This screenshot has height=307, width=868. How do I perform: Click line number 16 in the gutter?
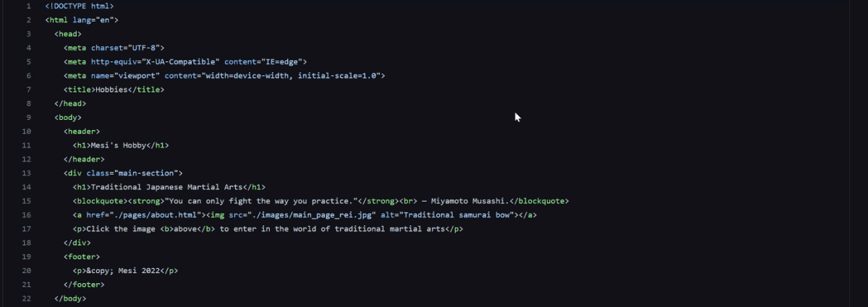(26, 215)
